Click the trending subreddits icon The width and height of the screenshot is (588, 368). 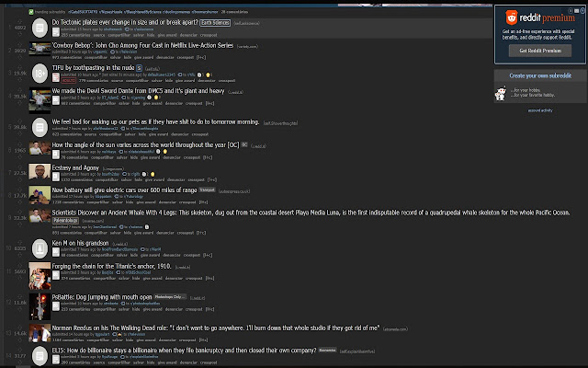31,12
